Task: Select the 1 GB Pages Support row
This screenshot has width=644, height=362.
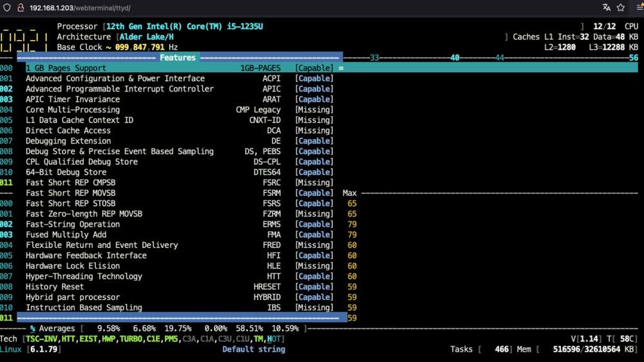Action: tap(180, 68)
